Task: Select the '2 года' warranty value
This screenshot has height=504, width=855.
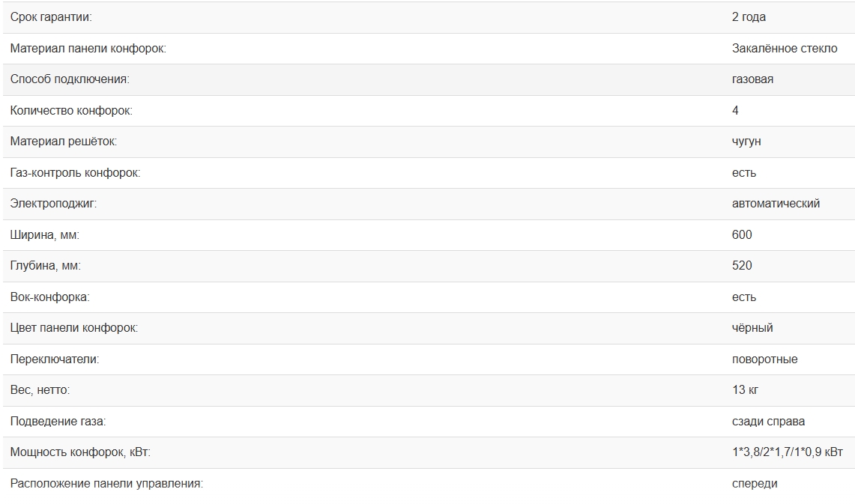Action: 749,17
